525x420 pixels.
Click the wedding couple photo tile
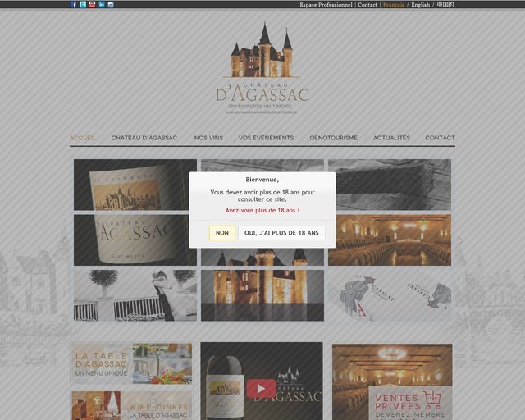[x=135, y=295]
